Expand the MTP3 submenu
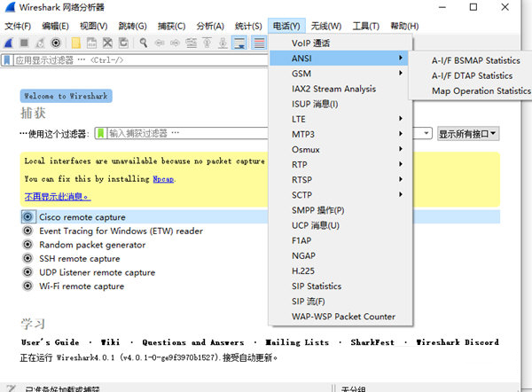 tap(340, 134)
